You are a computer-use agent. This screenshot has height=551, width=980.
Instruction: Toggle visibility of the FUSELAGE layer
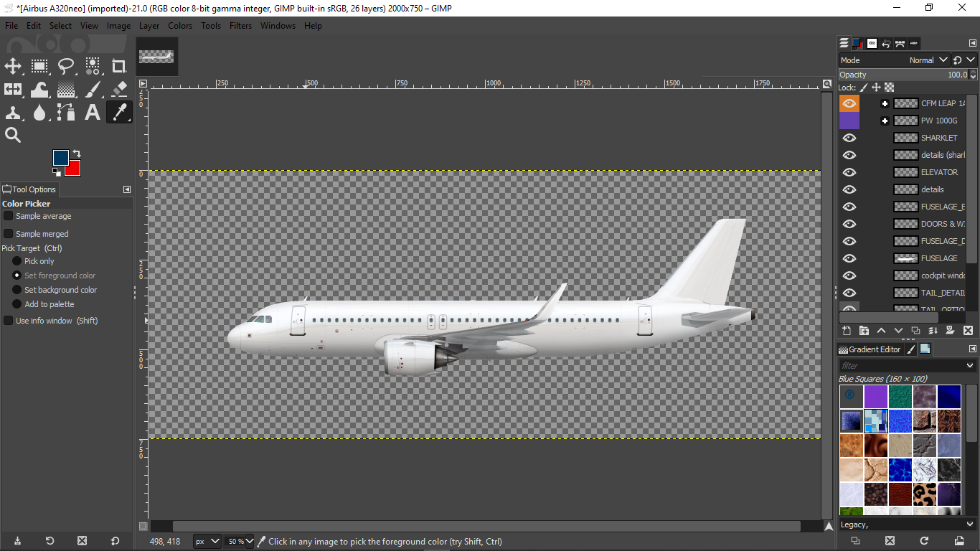pos(849,258)
